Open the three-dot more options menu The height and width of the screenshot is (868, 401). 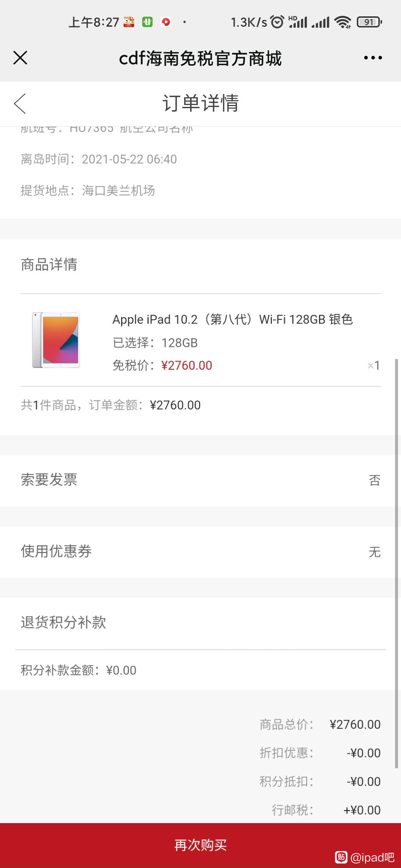click(x=373, y=58)
